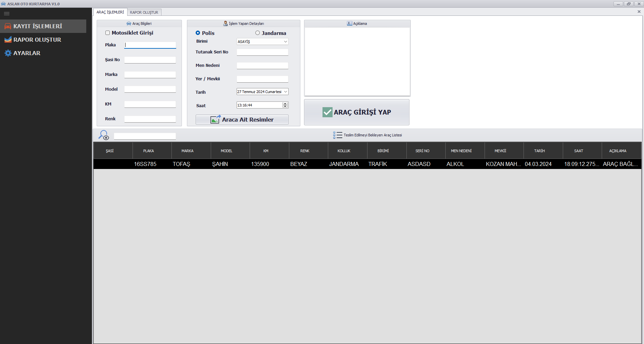Click the 135900 KM cell

click(269, 164)
